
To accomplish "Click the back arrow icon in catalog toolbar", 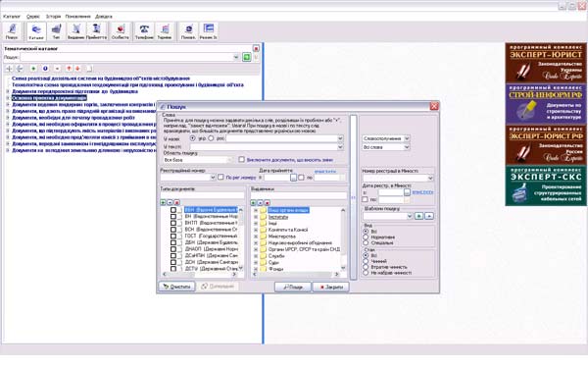I will point(20,69).
